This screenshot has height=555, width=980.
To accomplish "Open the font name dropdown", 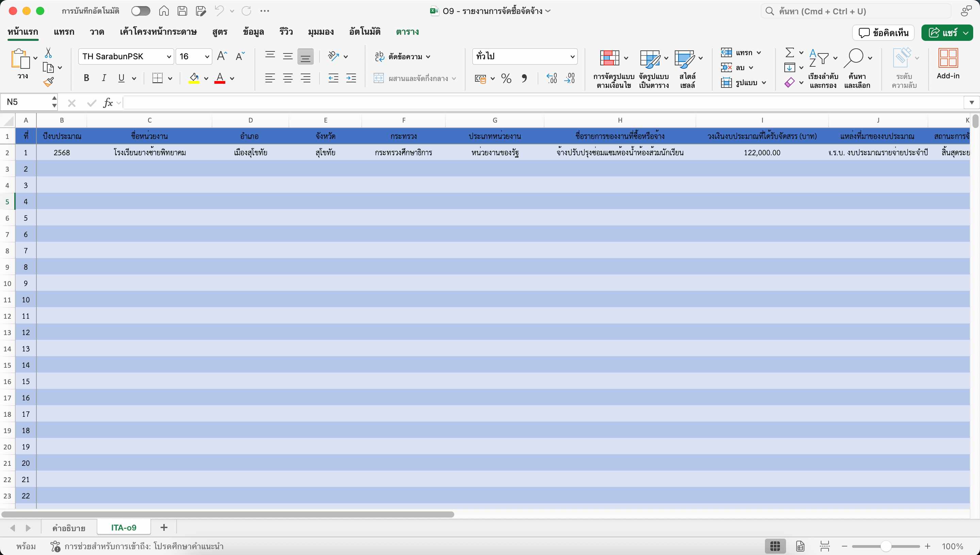I will (169, 57).
